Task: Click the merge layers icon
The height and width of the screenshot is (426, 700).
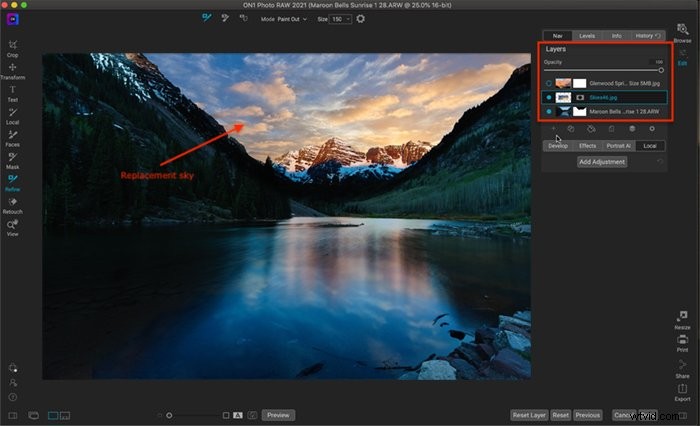Action: [632, 129]
